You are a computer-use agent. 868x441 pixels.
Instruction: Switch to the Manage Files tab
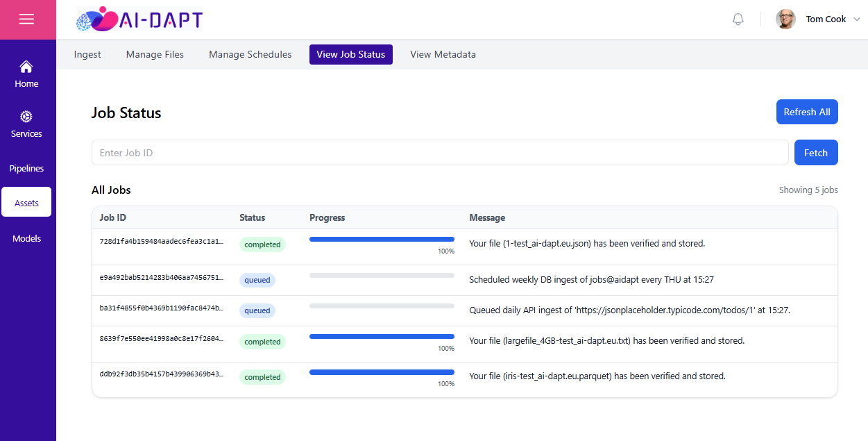tap(155, 54)
